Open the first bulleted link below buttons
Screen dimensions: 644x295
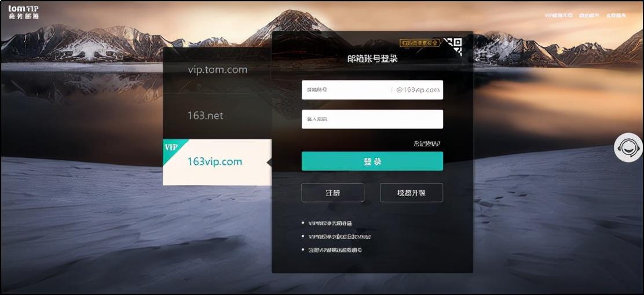[x=330, y=223]
